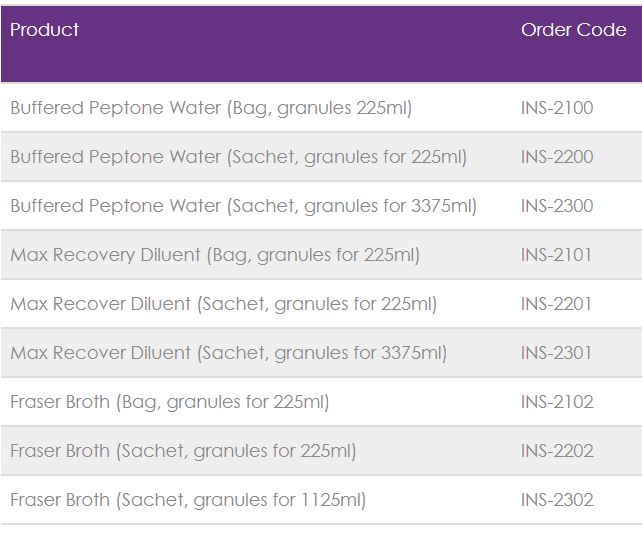Click order code INS-2202
This screenshot has height=536, width=642.
pos(557,451)
